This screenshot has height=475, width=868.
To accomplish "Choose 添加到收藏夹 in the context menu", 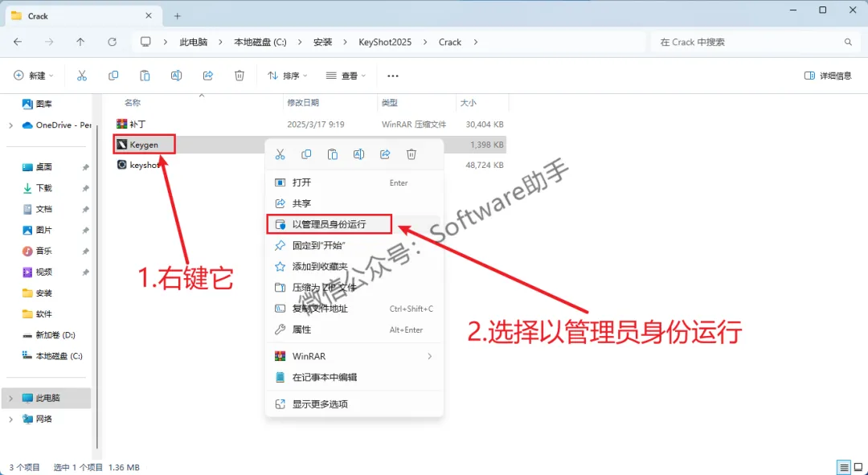I will tap(354, 267).
